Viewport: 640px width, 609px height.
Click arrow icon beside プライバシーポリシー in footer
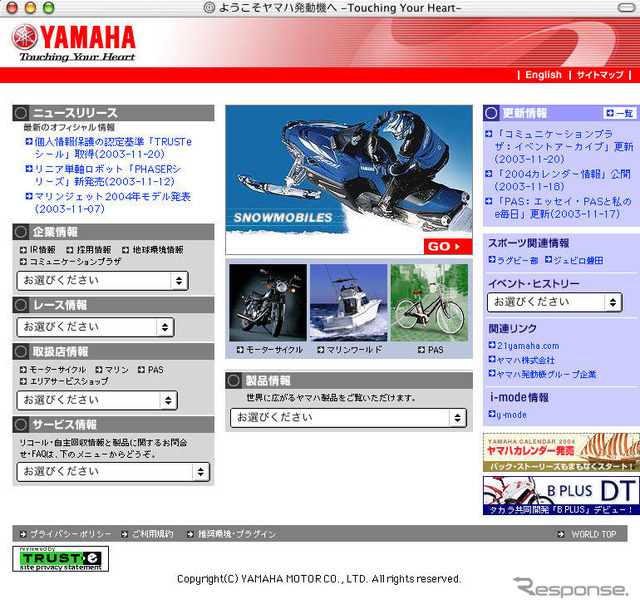23,534
